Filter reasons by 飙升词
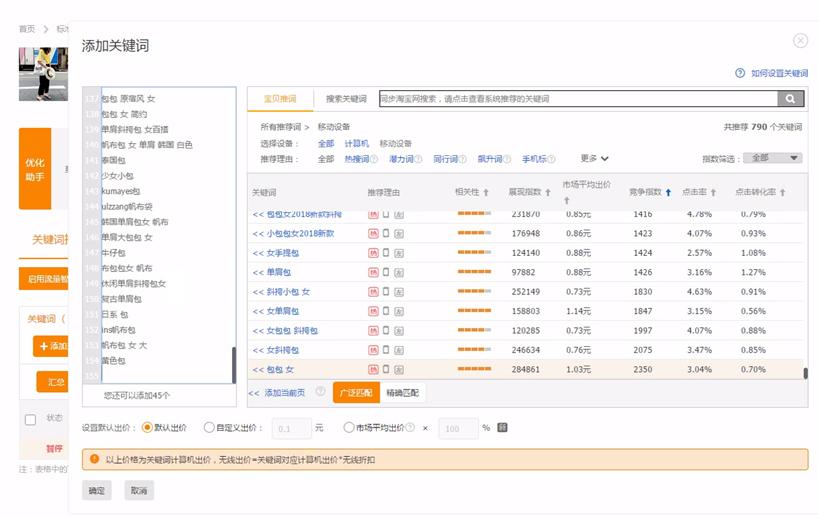Image resolution: width=818 pixels, height=518 pixels. point(489,159)
